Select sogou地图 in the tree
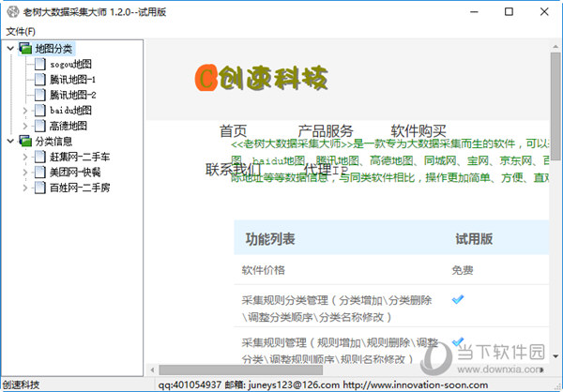 point(70,65)
